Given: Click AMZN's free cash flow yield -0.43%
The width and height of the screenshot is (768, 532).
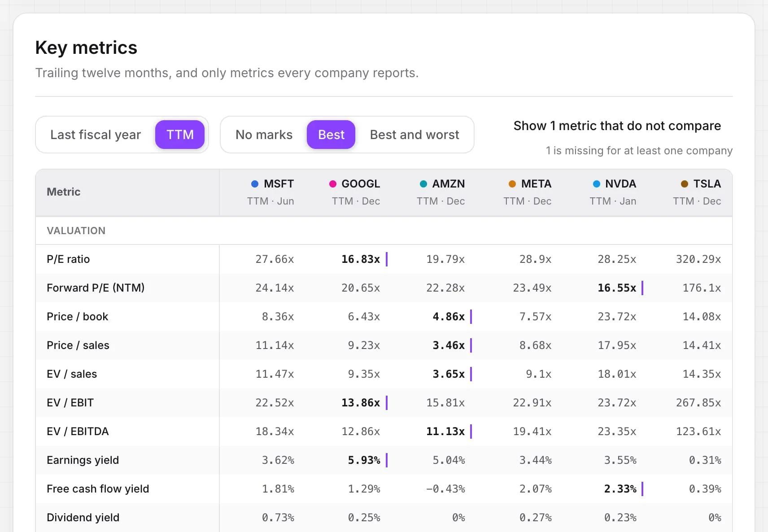Looking at the screenshot, I should 445,489.
